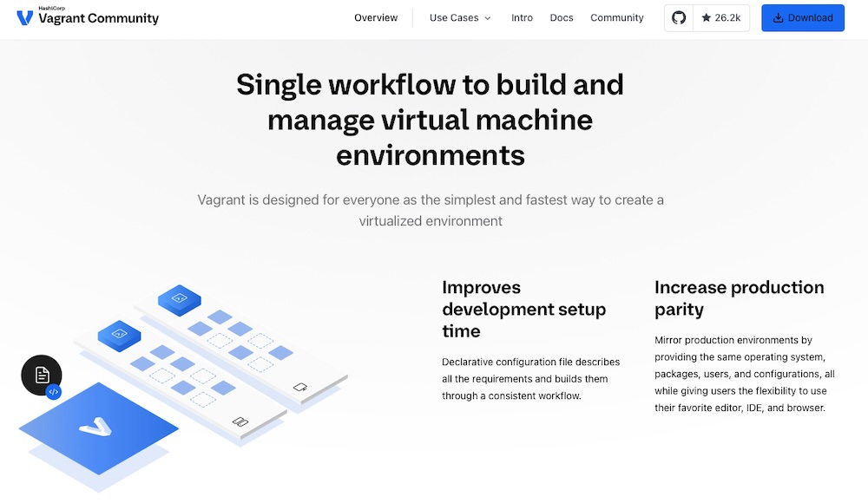Open the Docs menu item
Screen dimensions: 868x503
561,17
